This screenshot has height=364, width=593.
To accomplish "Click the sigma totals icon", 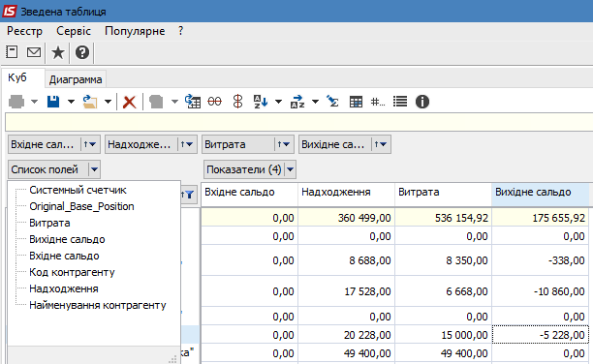I will click(332, 102).
